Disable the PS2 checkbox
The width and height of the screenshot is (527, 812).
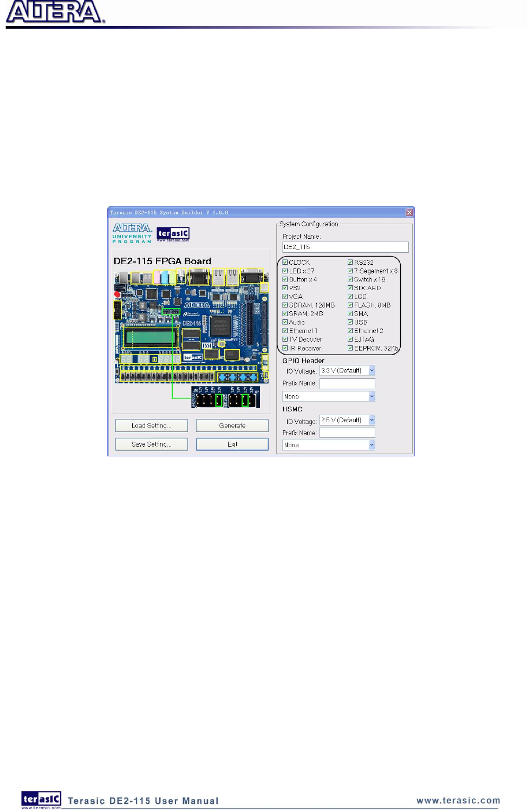(x=285, y=288)
